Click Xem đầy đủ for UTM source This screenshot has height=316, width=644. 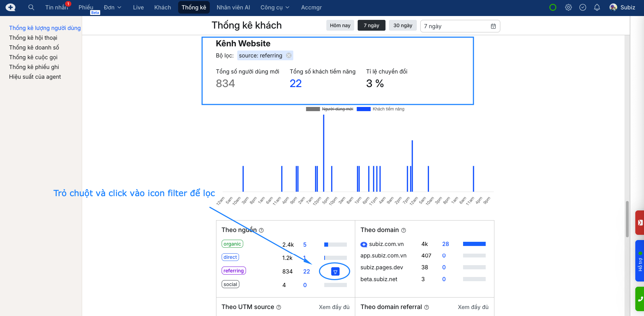[x=334, y=307]
